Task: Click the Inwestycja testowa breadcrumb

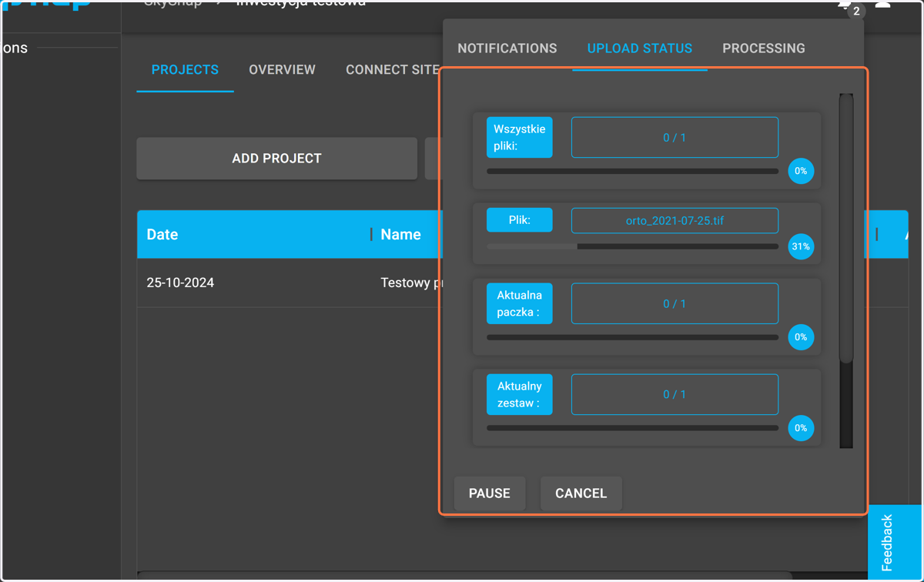Action: (x=301, y=3)
